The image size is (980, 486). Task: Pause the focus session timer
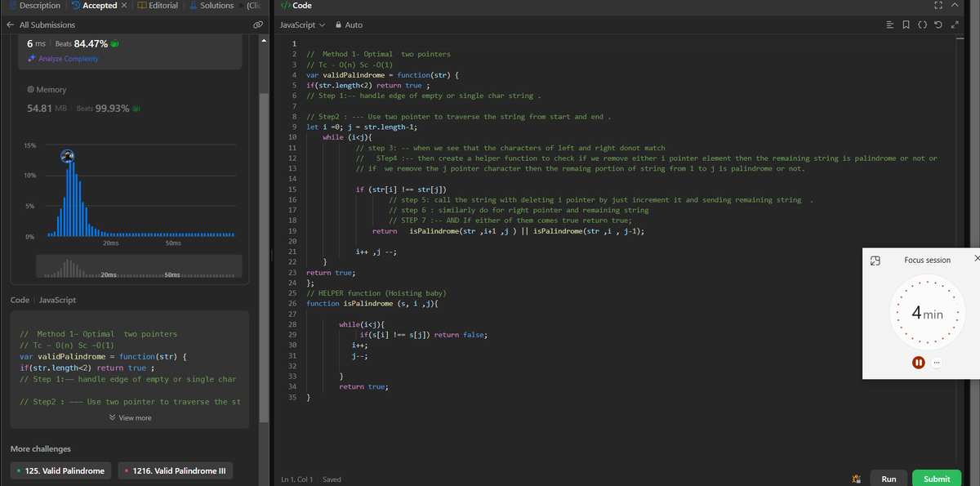tap(918, 363)
